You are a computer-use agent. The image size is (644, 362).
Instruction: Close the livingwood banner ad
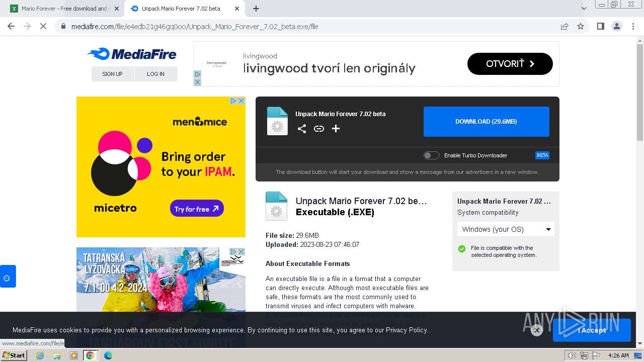click(197, 82)
